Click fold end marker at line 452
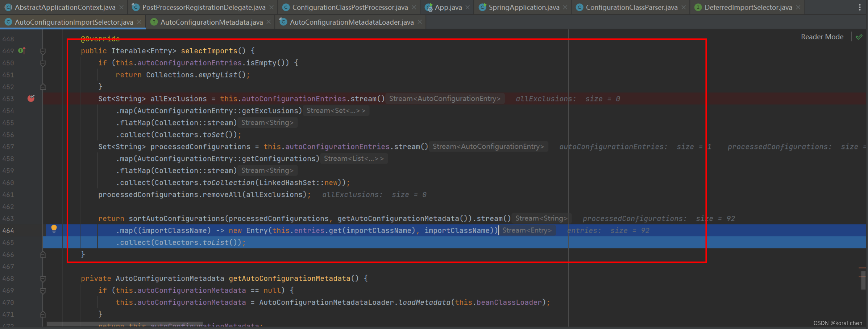The image size is (868, 329). click(43, 87)
